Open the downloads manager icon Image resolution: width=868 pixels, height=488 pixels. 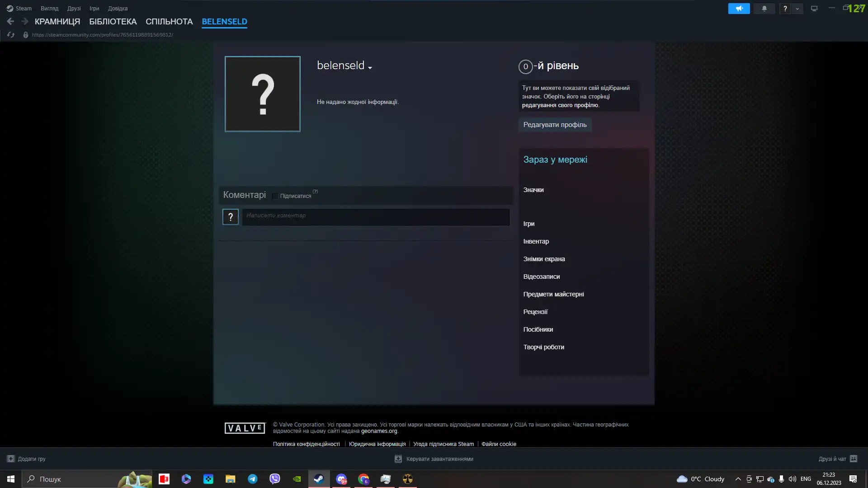[x=398, y=459]
